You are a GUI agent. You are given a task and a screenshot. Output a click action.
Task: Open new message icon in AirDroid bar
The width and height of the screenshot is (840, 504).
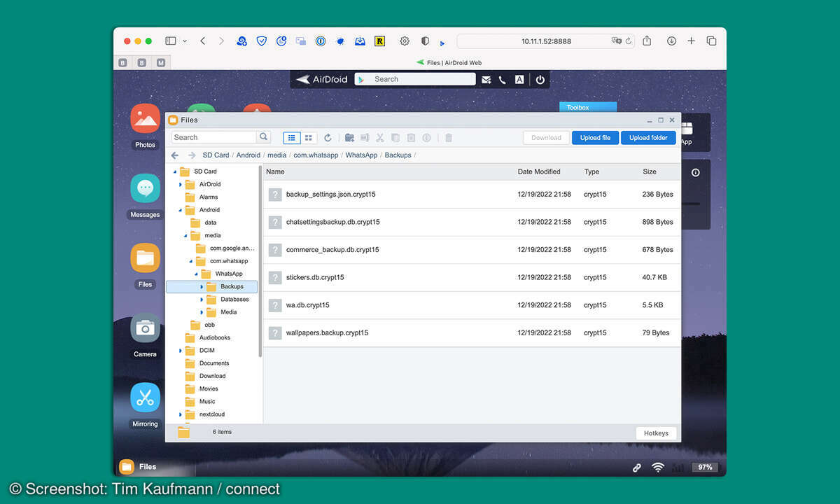click(486, 80)
